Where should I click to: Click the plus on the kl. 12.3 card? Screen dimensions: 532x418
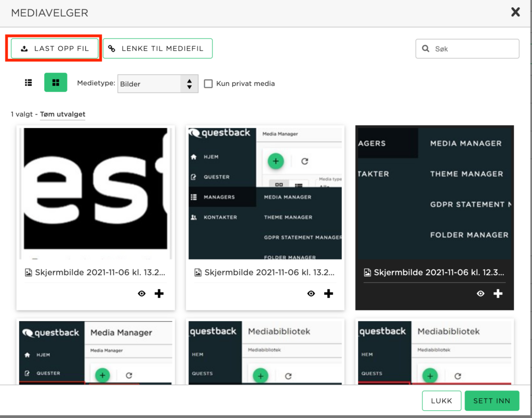498,293
